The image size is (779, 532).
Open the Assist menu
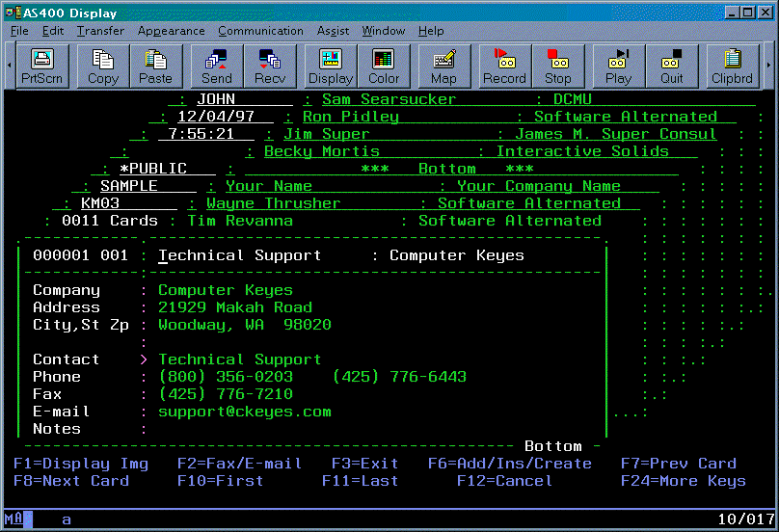(x=333, y=31)
